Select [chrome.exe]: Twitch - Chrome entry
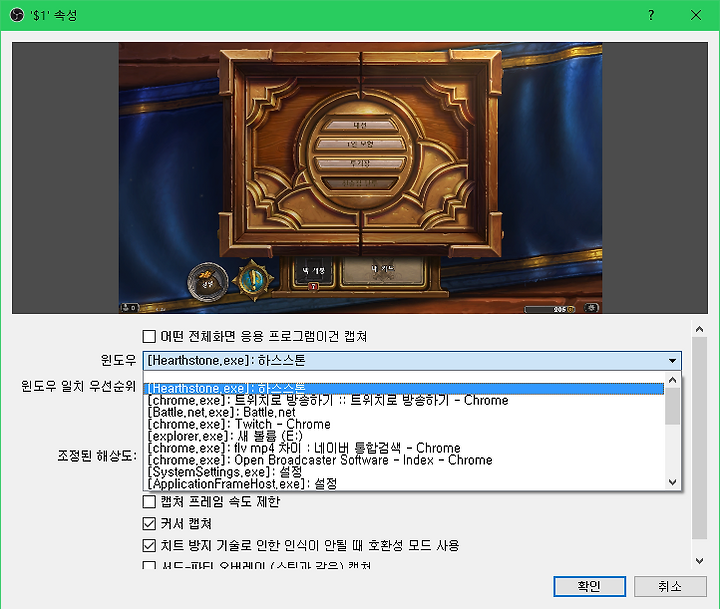 coord(404,424)
